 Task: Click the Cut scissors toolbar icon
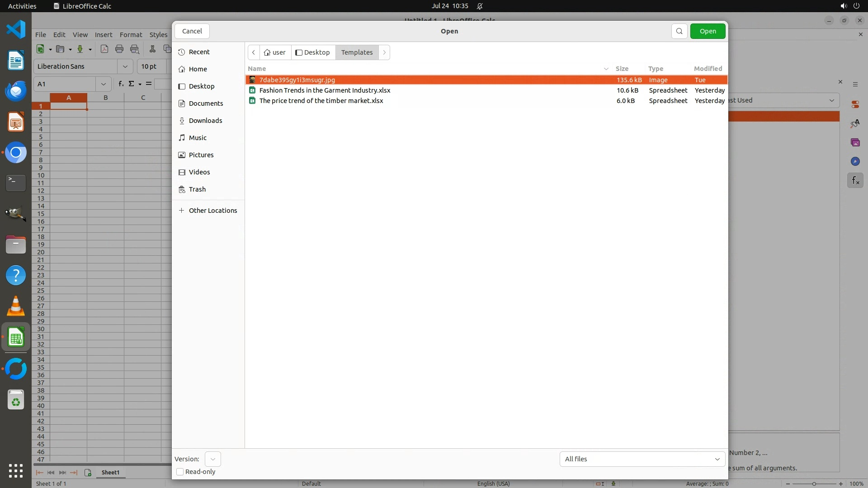(152, 49)
